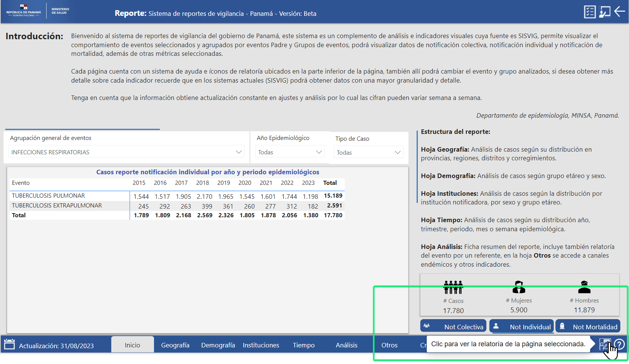Click the 17.780 grand total cell
Image resolution: width=629 pixels, height=364 pixels.
click(333, 215)
